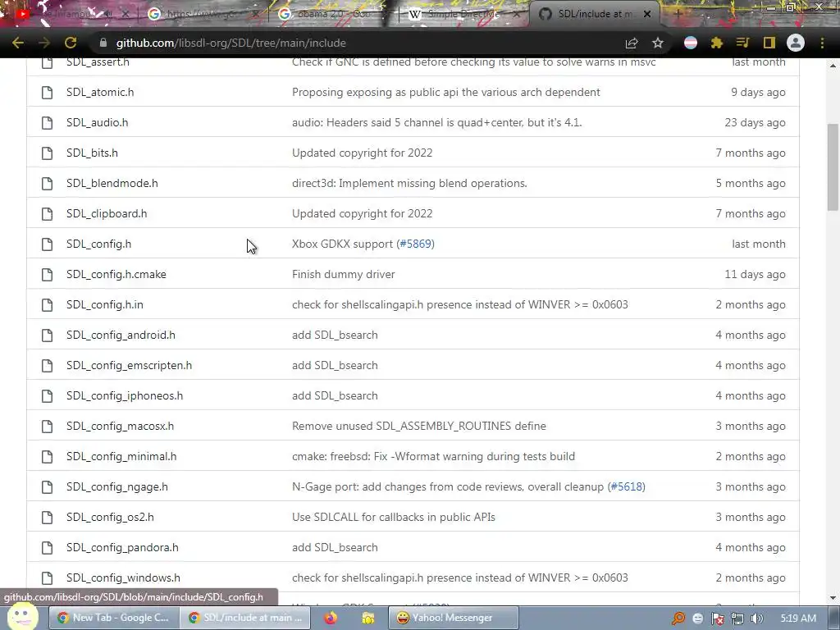This screenshot has height=630, width=840.
Task: Click the file icon beside SDL_clipboard.h
Action: (47, 214)
